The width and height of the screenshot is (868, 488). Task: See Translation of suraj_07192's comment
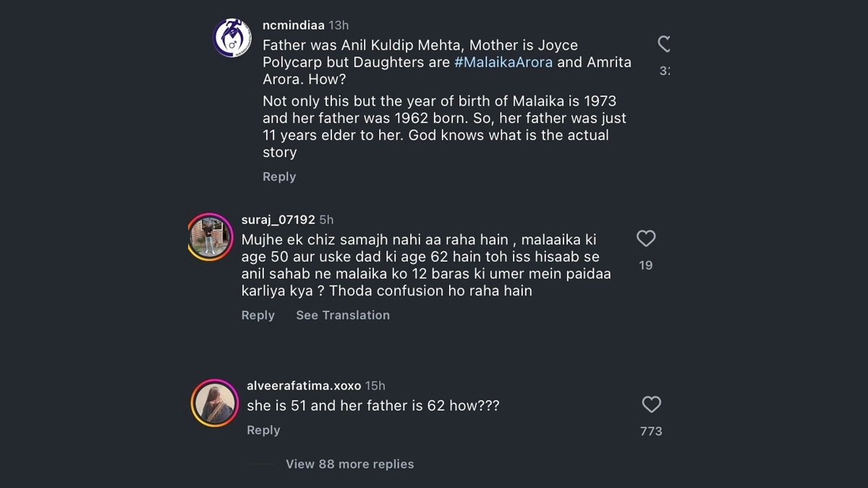coord(343,315)
